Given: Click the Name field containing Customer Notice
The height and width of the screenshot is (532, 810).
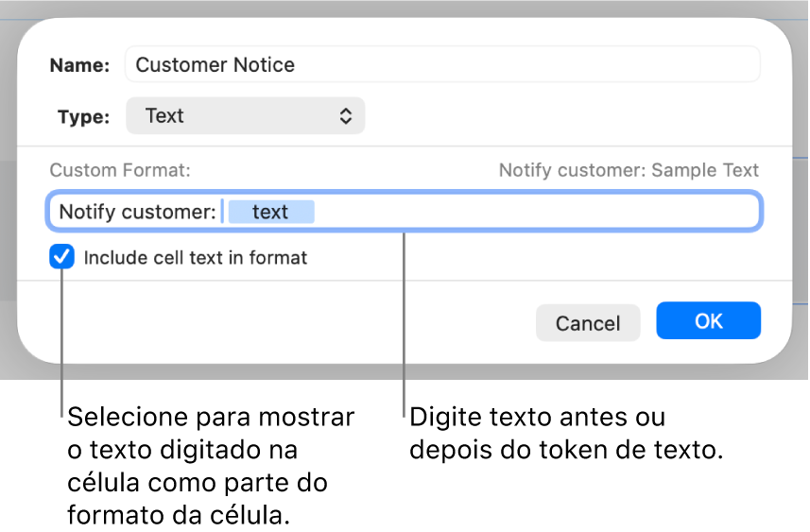Looking at the screenshot, I should pos(442,64).
